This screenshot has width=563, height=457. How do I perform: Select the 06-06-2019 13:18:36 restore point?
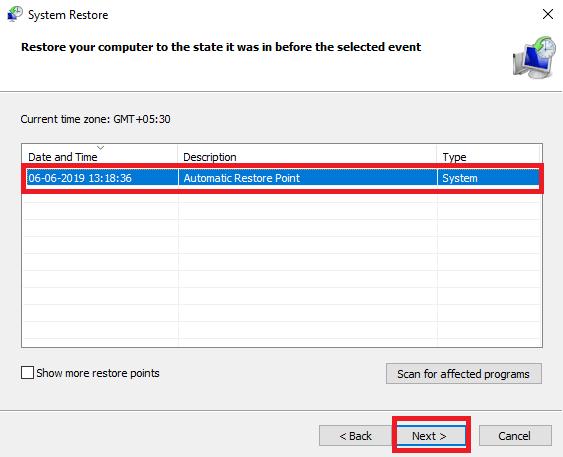tap(283, 178)
